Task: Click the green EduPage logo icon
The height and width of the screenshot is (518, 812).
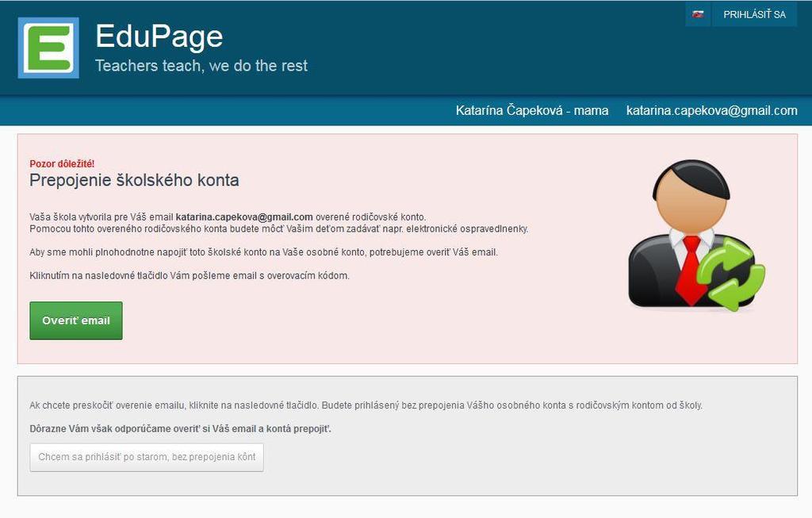Action: (x=48, y=48)
